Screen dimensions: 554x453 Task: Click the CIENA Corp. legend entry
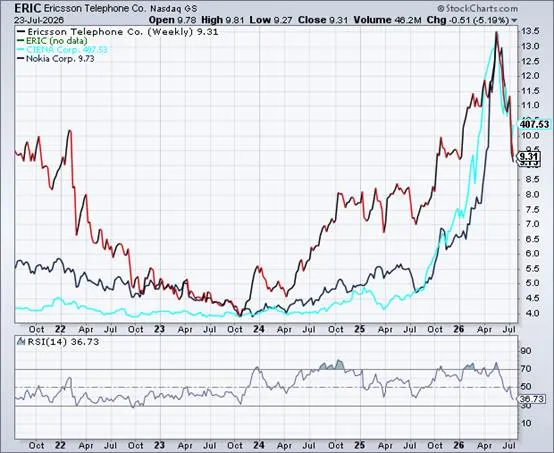pyautogui.click(x=62, y=49)
